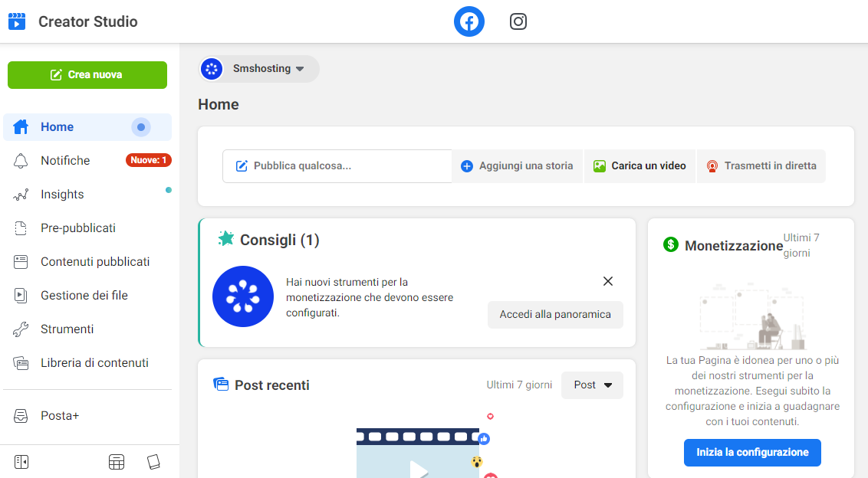The height and width of the screenshot is (478, 868).
Task: Collapse the sidebar with the bottom-left icon
Action: [21, 462]
